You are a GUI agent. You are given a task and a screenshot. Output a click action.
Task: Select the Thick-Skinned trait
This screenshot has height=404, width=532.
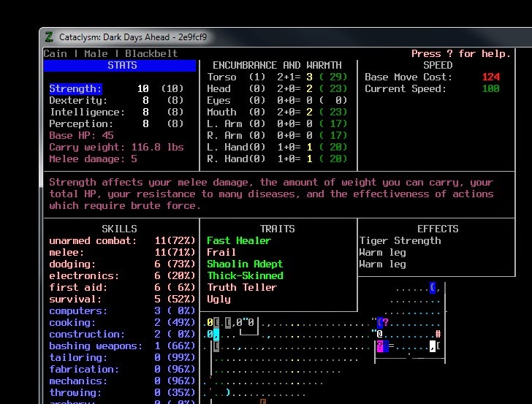245,275
